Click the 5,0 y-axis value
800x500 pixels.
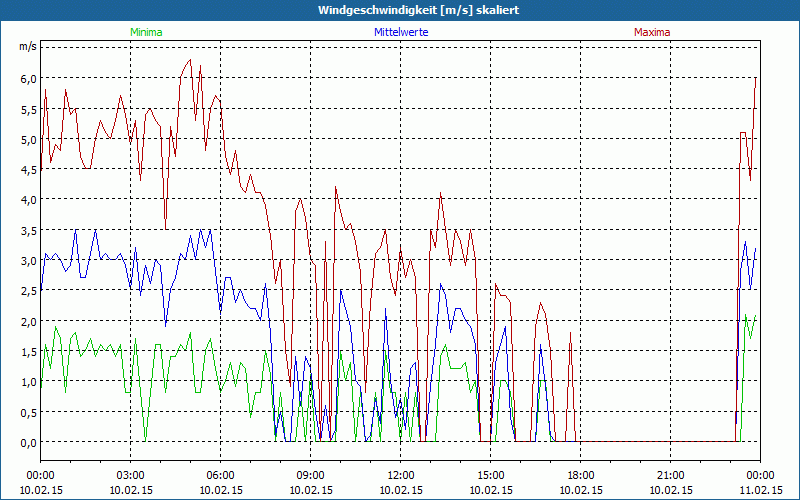(28, 139)
